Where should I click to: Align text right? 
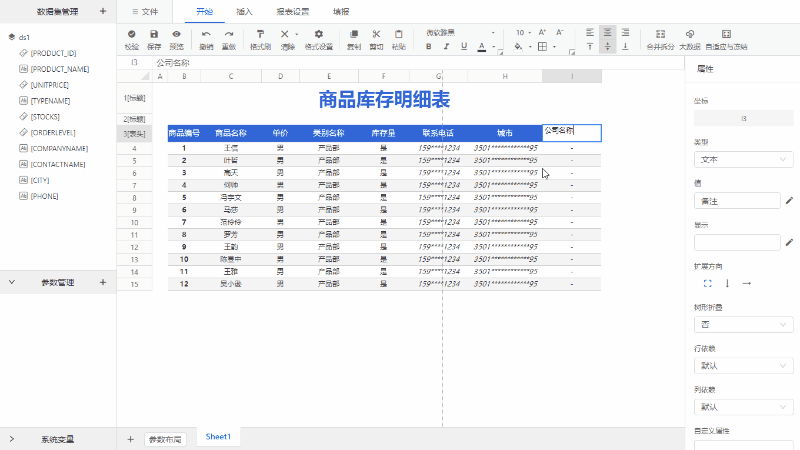coord(625,33)
